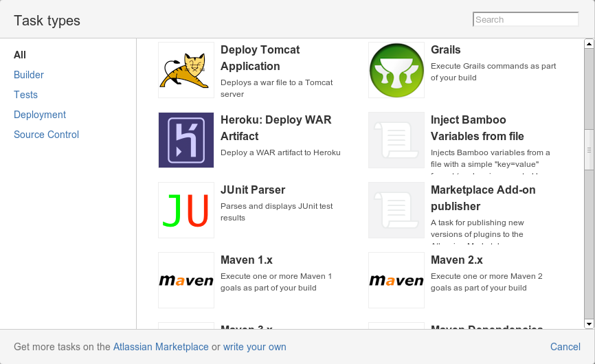Click the scrollbar up arrow
The width and height of the screenshot is (595, 364).
pyautogui.click(x=589, y=44)
